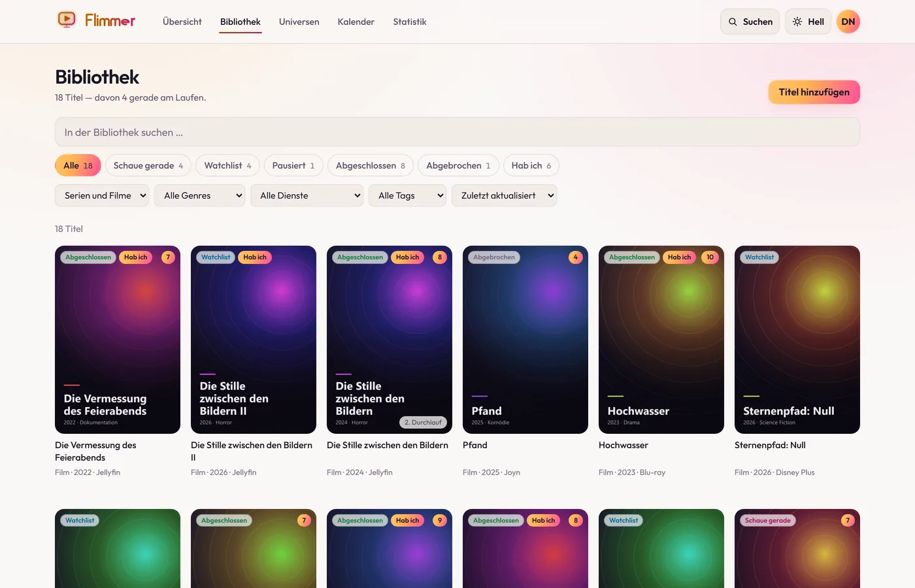
Task: Click the Pfand title link below poster
Action: click(x=475, y=445)
